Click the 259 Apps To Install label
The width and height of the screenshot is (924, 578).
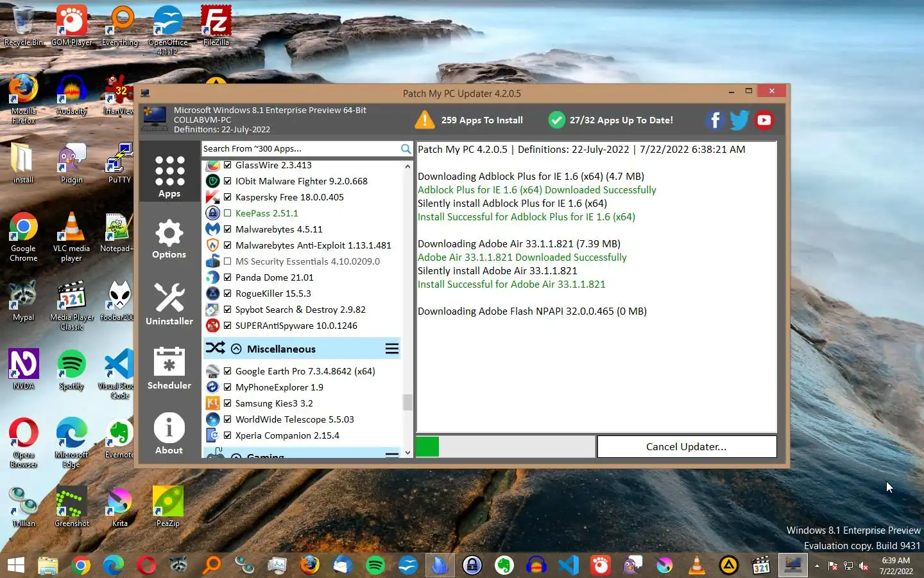point(482,120)
